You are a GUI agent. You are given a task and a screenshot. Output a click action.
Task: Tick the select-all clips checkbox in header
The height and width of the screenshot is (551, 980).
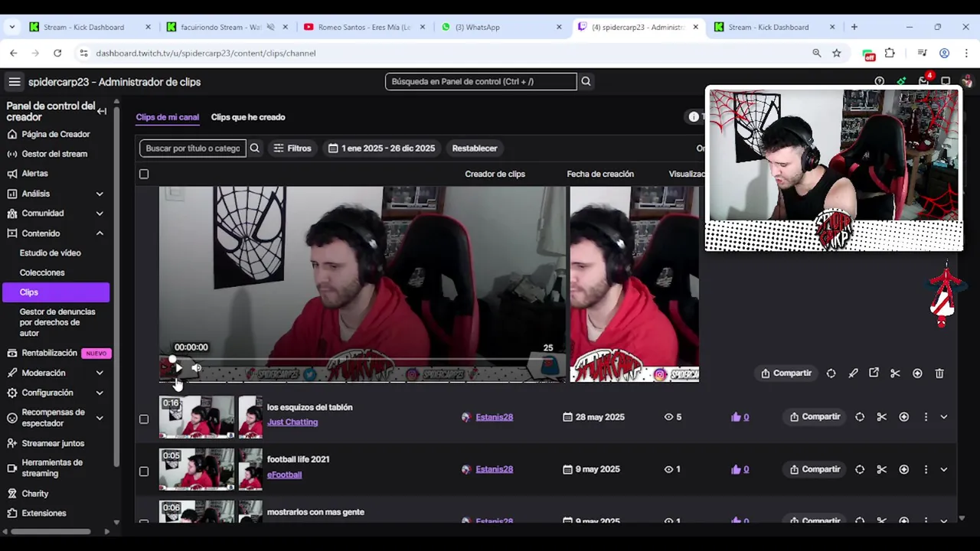(144, 174)
